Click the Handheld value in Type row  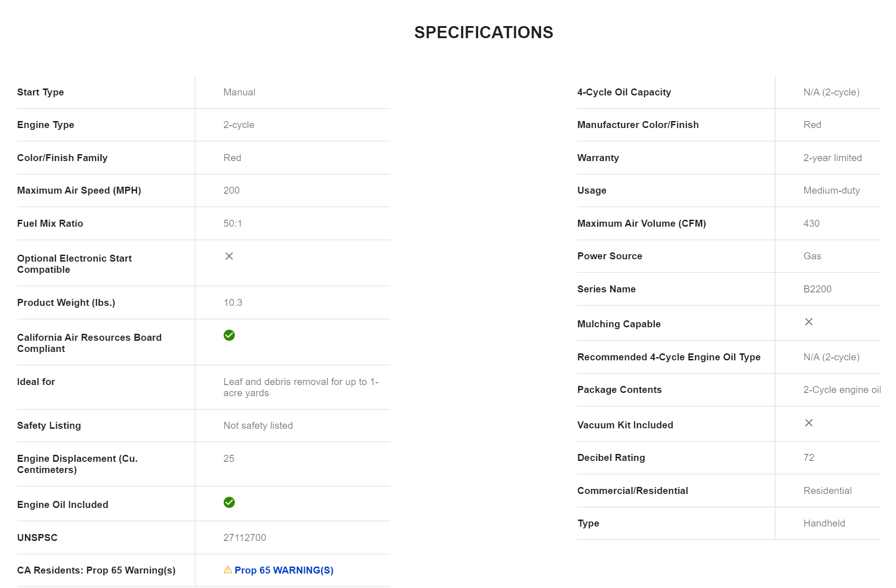coord(824,523)
